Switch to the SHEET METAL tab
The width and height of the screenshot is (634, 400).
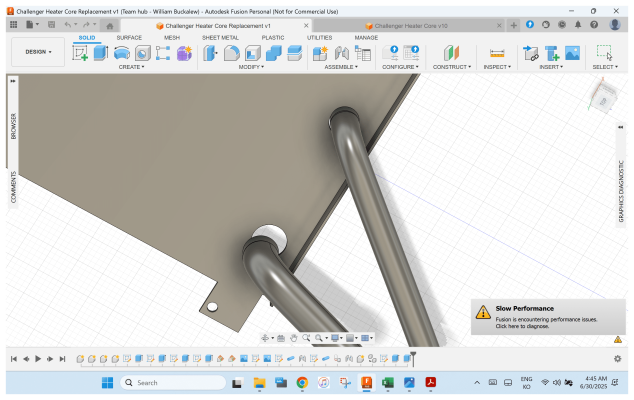(221, 37)
